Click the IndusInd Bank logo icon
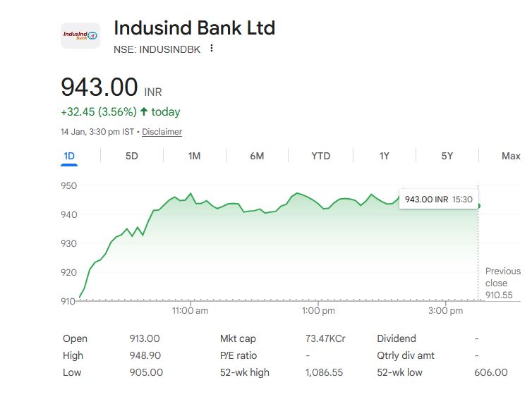This screenshot has height=404, width=532. [80, 35]
